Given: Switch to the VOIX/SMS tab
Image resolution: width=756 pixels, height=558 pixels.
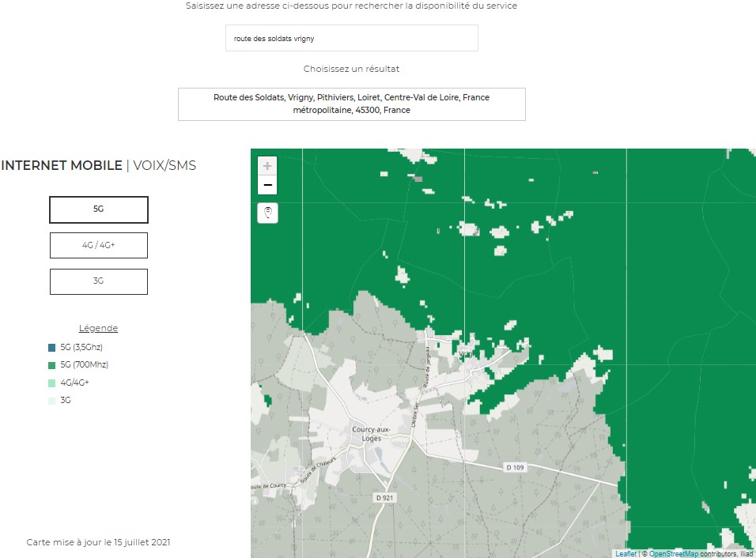Looking at the screenshot, I should pyautogui.click(x=164, y=165).
